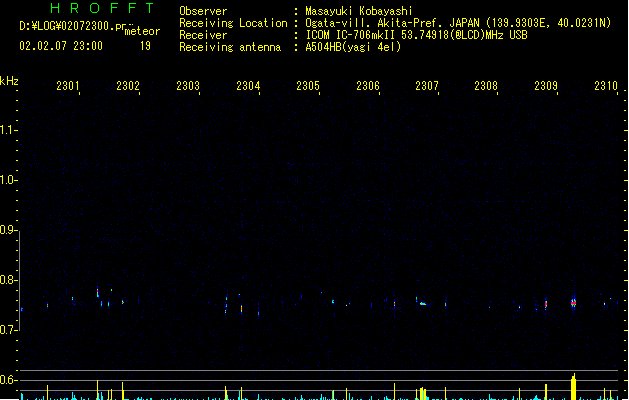Select the Ogata-vill. Akita-Pref. JAPAN location text
This screenshot has height=400, width=629.
pyautogui.click(x=392, y=23)
